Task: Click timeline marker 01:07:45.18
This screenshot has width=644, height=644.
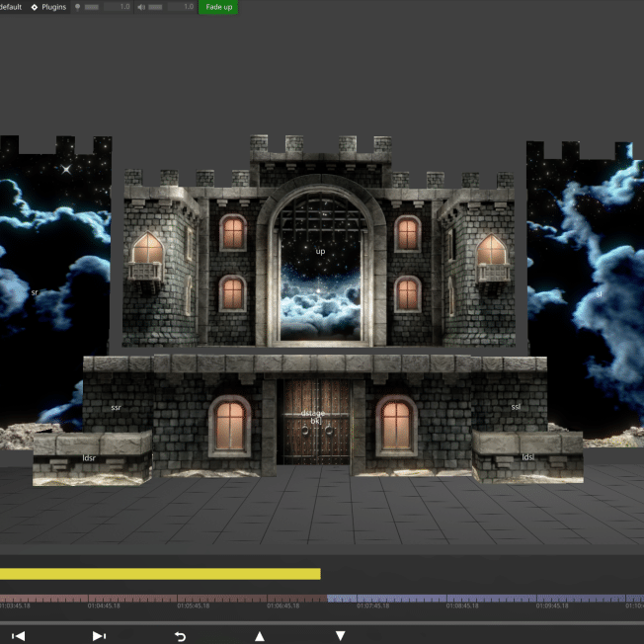Action: coord(373,605)
